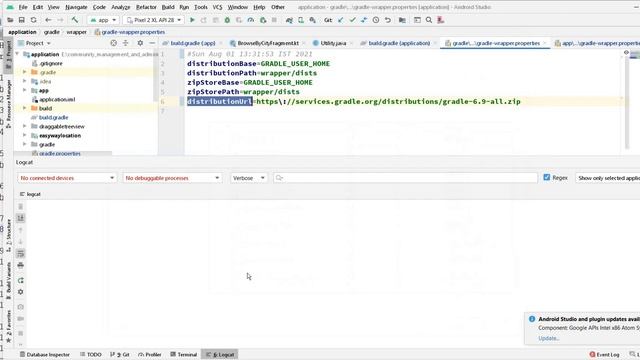This screenshot has width=640, height=360.
Task: Hide the Project panel minus icon
Action: coord(152,43)
